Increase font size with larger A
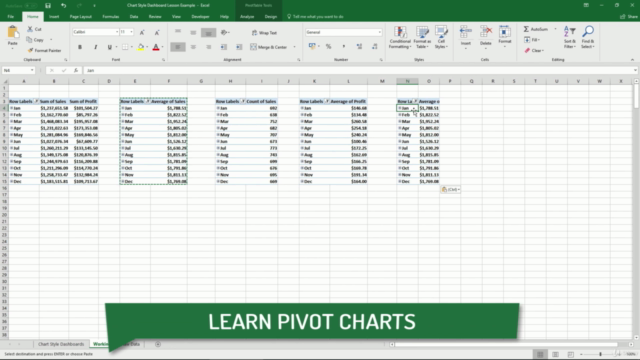The width and height of the screenshot is (640, 360). (x=142, y=32)
